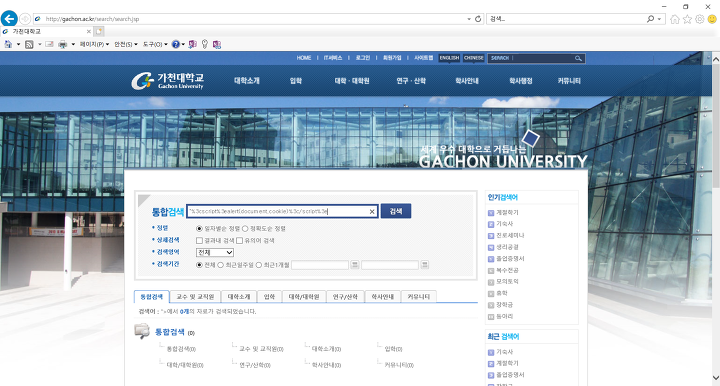
Task: Open the end date calendar icon
Action: pos(425,265)
